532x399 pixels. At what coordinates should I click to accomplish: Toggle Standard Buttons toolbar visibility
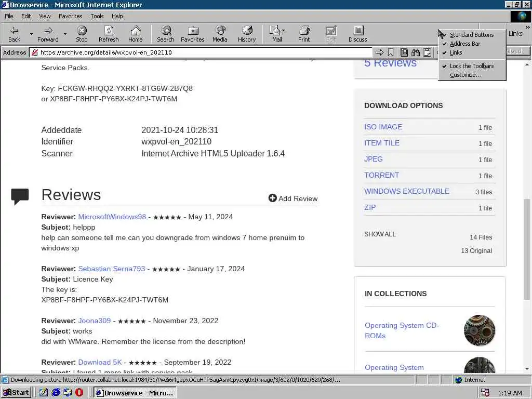point(472,35)
